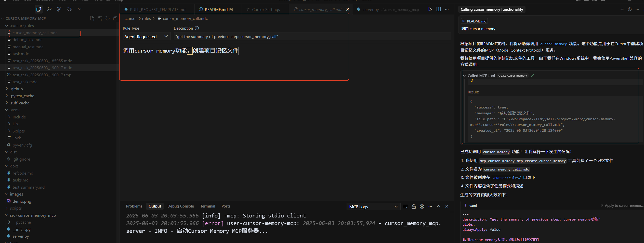Collapse the .venv folder
Image resolution: width=644 pixels, height=243 pixels.
point(15,110)
